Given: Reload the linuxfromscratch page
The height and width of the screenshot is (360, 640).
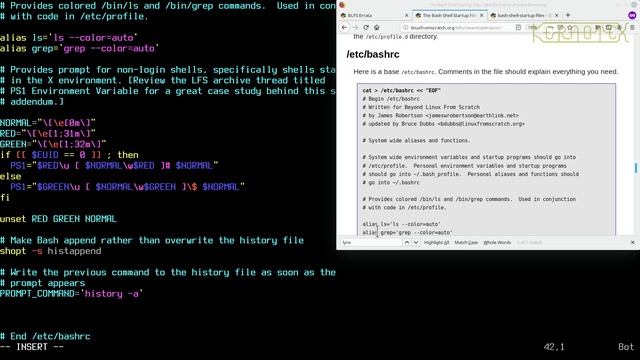Looking at the screenshot, I should click(x=366, y=27).
